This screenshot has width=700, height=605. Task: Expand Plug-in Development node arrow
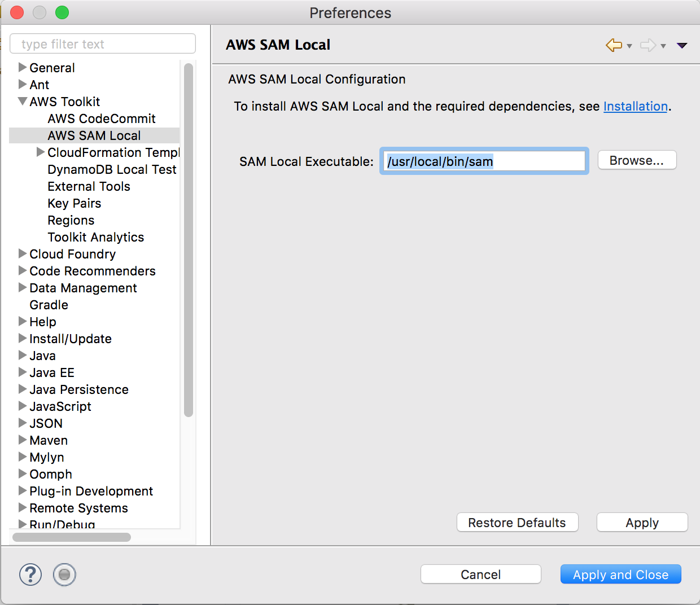click(x=23, y=490)
